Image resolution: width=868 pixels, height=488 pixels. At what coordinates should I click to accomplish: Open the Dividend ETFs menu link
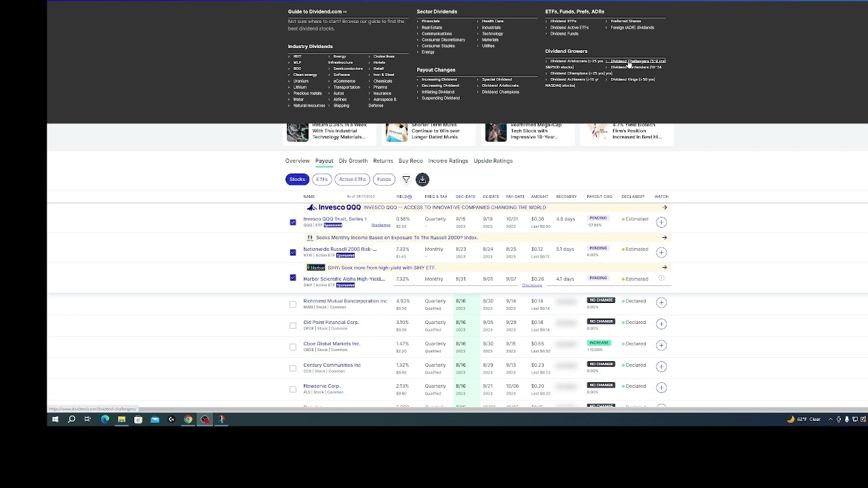[563, 21]
